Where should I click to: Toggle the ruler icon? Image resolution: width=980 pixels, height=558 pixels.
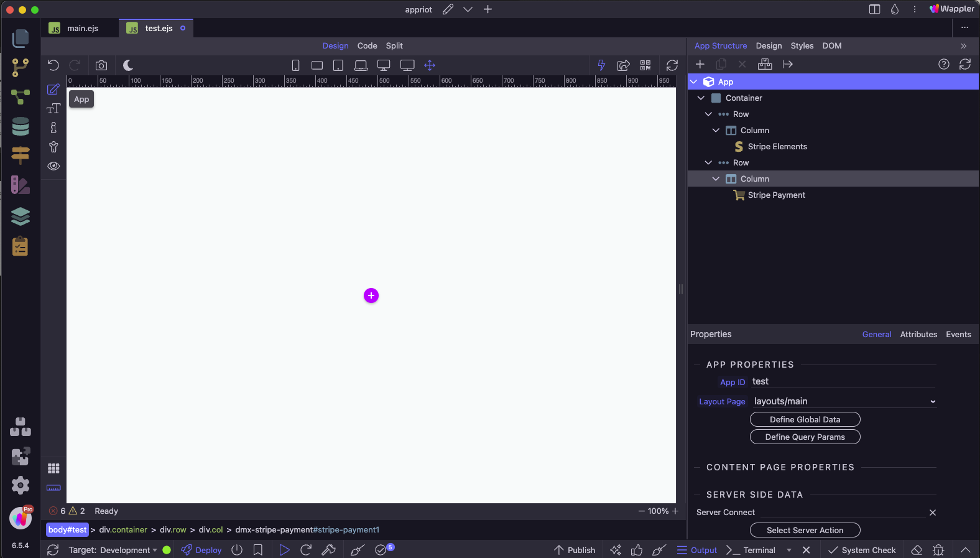point(53,488)
